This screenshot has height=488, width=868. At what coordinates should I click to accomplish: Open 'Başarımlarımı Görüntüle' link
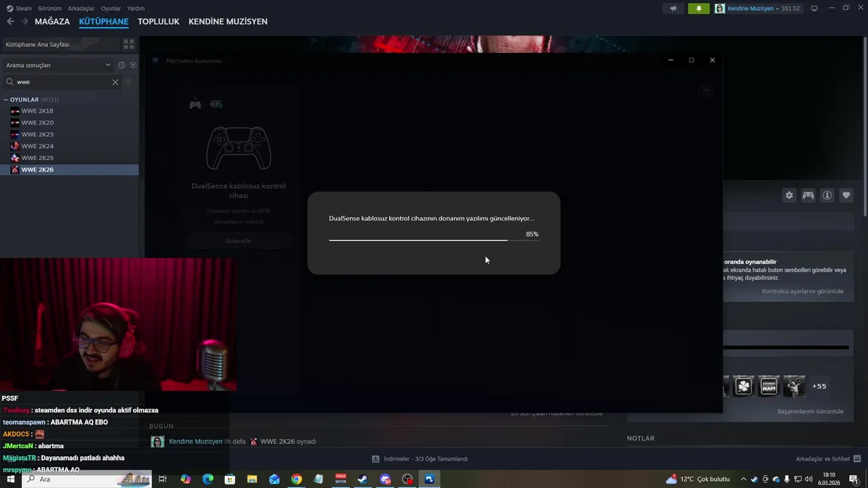click(x=810, y=411)
